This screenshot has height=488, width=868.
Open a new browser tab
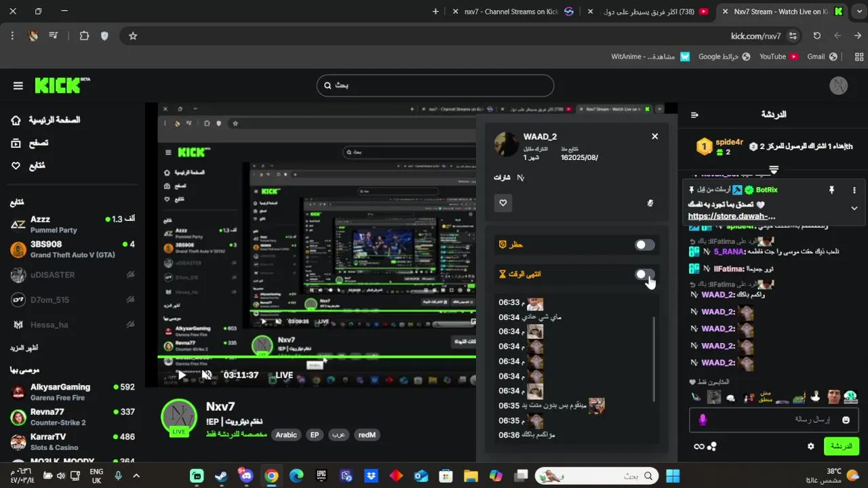pos(435,12)
